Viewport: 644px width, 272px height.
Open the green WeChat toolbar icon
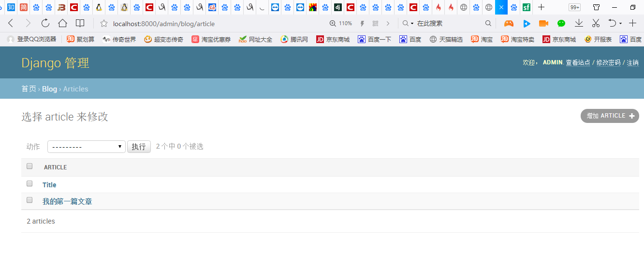[x=561, y=23]
